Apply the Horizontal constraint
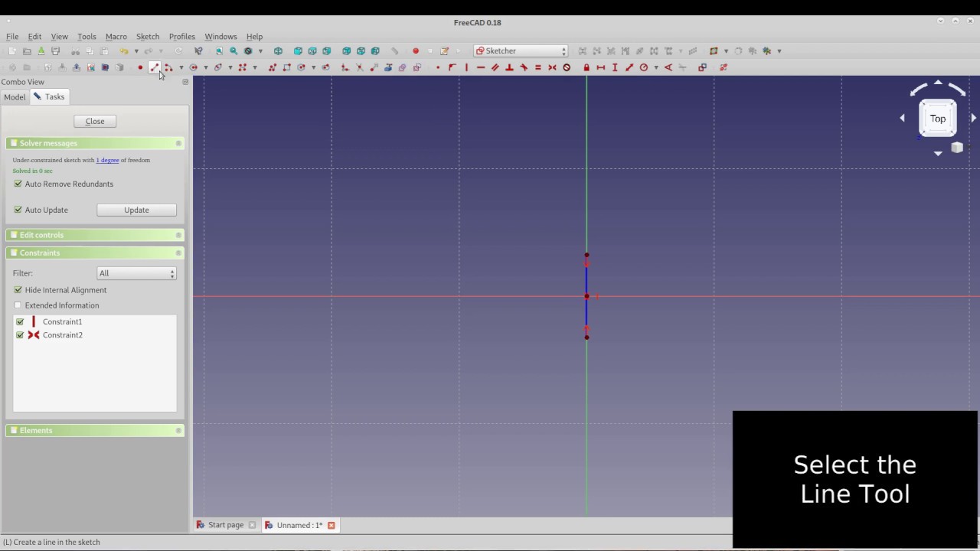Screen dimensions: 980x551 tap(481, 67)
